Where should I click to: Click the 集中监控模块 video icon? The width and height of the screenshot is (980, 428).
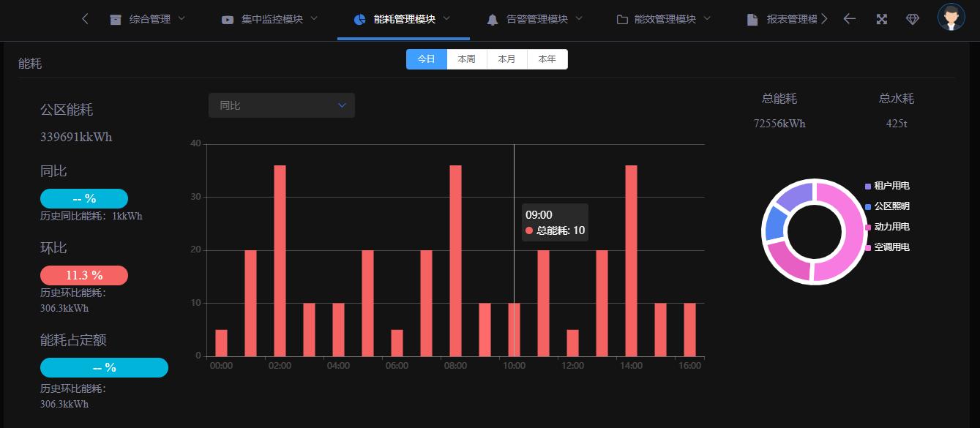228,20
